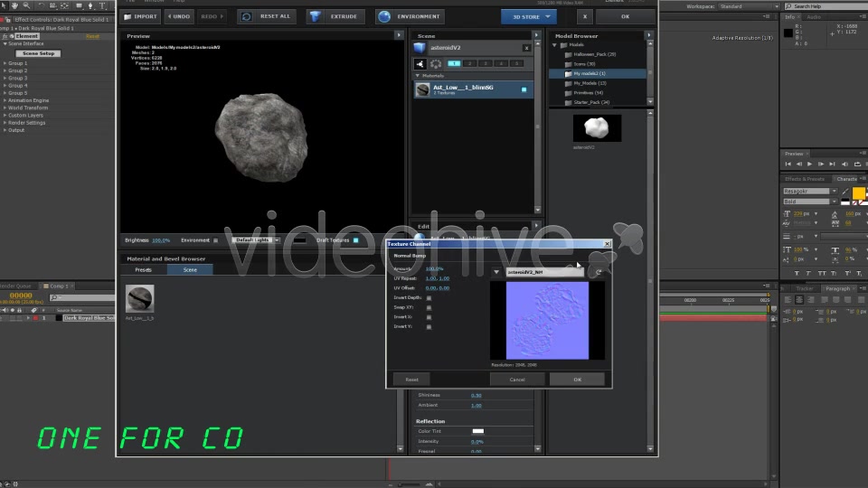The width and height of the screenshot is (868, 488).
Task: Select group 2 button in Scene panel
Action: [469, 63]
